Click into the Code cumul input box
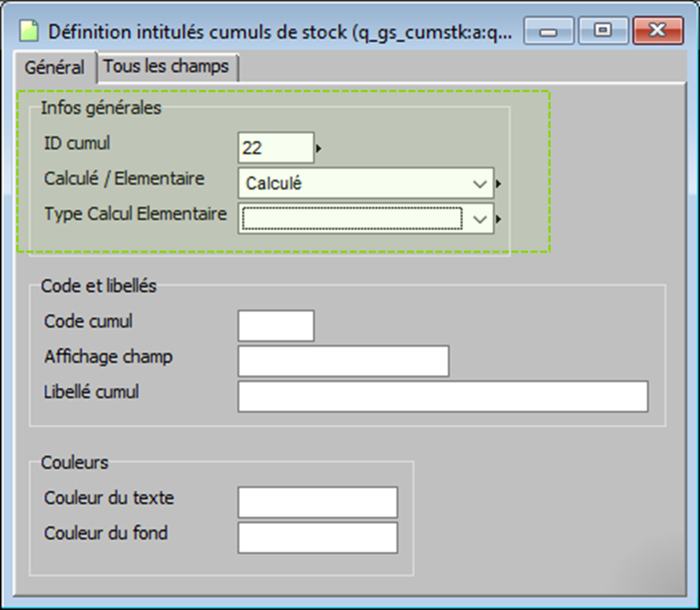 coord(276,326)
